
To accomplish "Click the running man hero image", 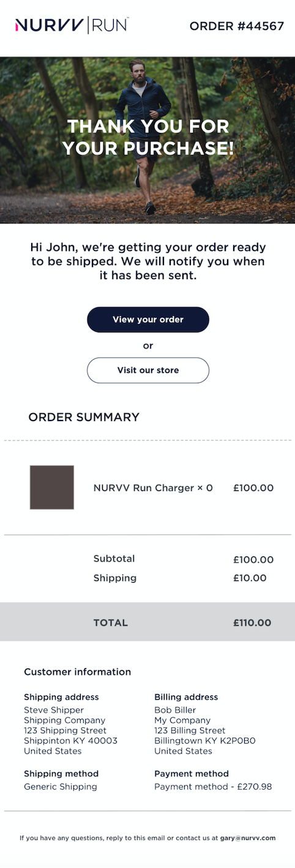I will (147, 140).
